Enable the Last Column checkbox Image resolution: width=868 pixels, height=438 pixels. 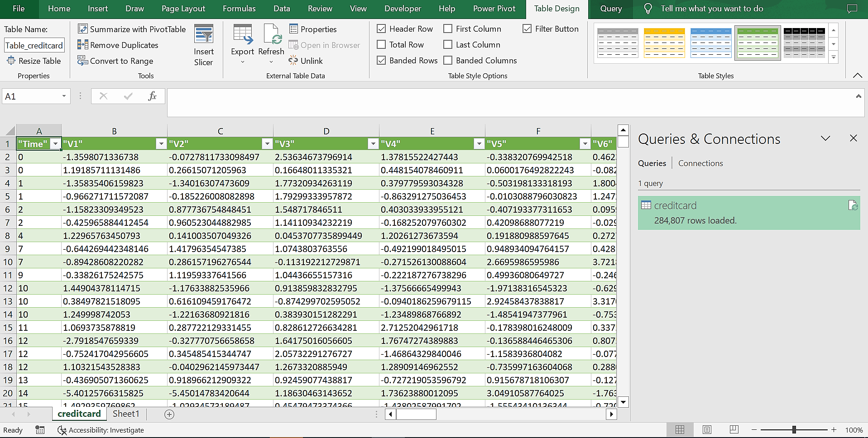pyautogui.click(x=448, y=44)
